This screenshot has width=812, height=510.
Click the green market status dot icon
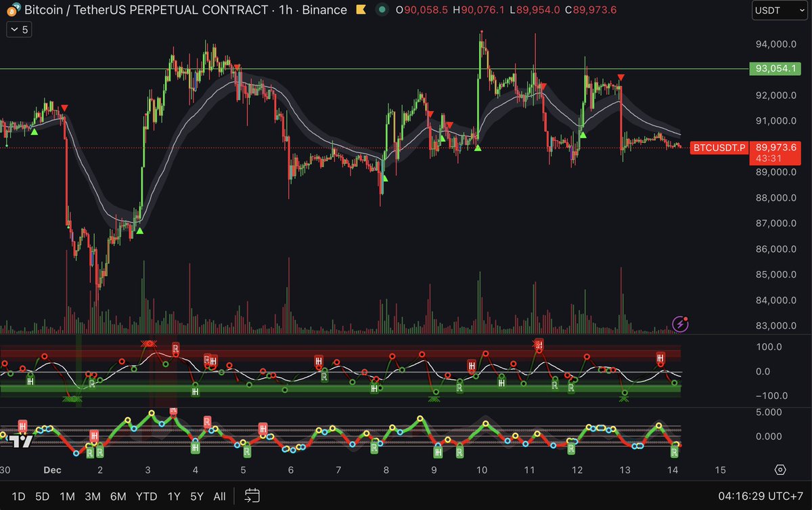[x=382, y=10]
